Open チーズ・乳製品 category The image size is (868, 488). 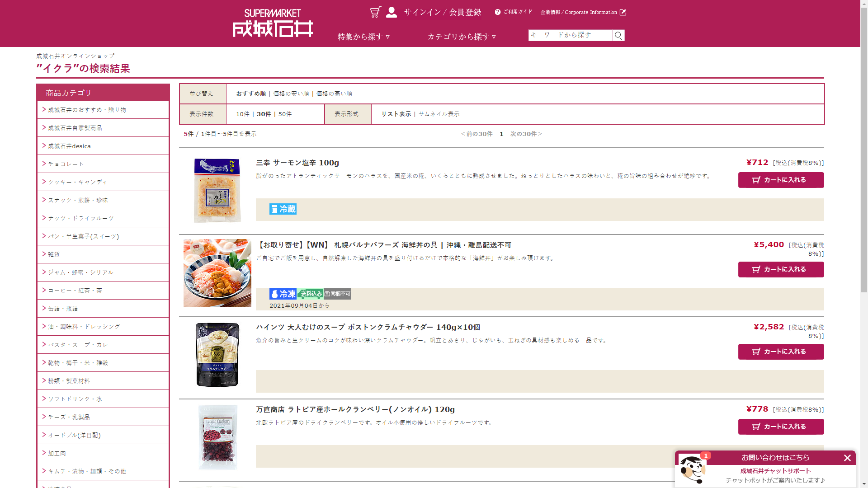pyautogui.click(x=69, y=417)
